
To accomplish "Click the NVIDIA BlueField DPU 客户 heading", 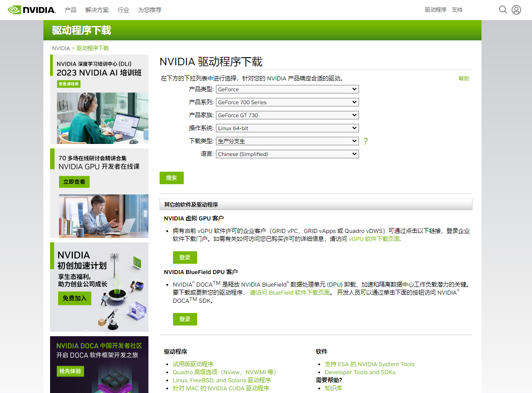I will pyautogui.click(x=201, y=272).
